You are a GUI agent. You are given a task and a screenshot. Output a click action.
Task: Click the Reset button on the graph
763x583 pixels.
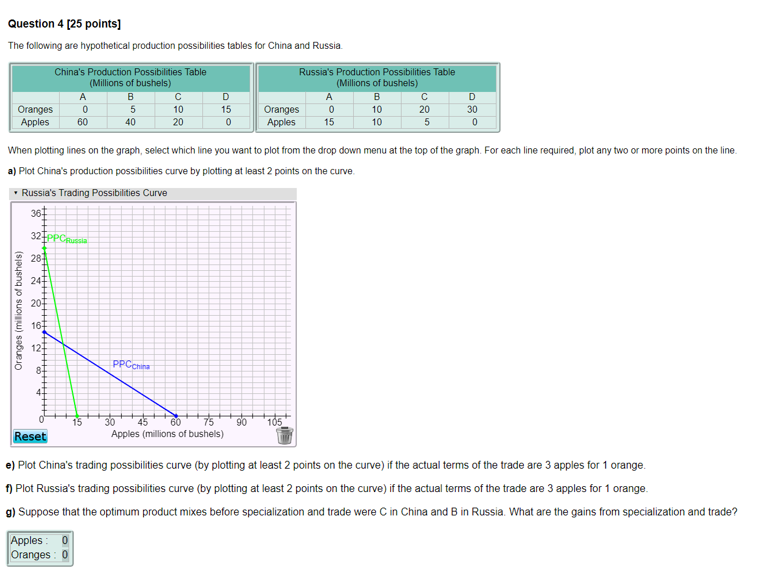pyautogui.click(x=30, y=437)
